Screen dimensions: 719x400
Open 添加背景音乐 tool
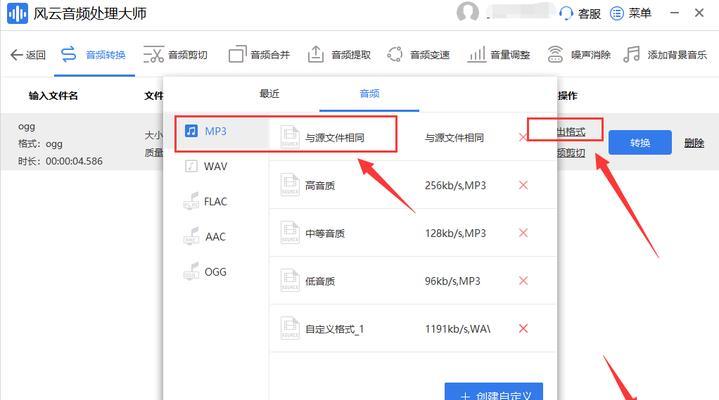pyautogui.click(x=665, y=55)
